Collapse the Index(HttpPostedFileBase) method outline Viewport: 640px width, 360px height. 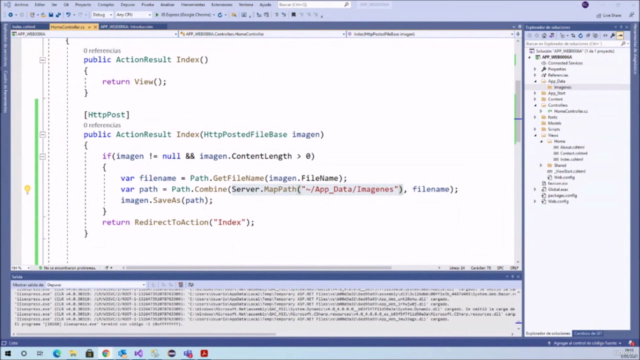[42, 135]
